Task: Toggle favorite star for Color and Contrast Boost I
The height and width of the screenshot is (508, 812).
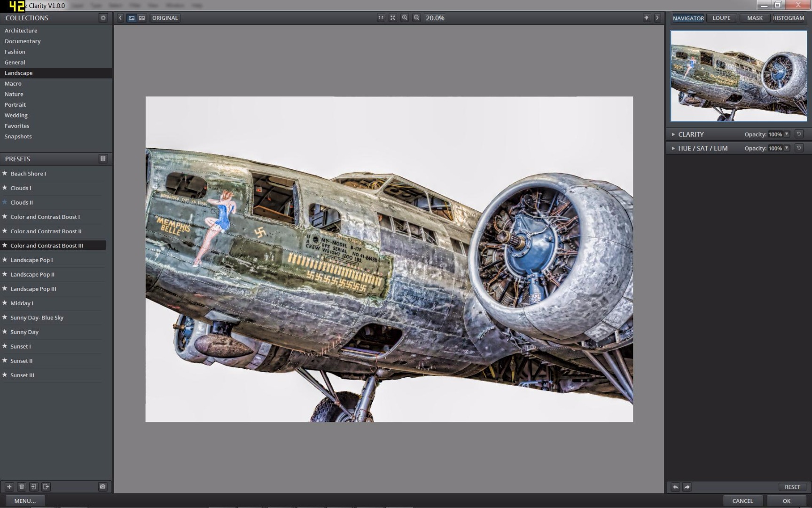Action: [x=5, y=217]
